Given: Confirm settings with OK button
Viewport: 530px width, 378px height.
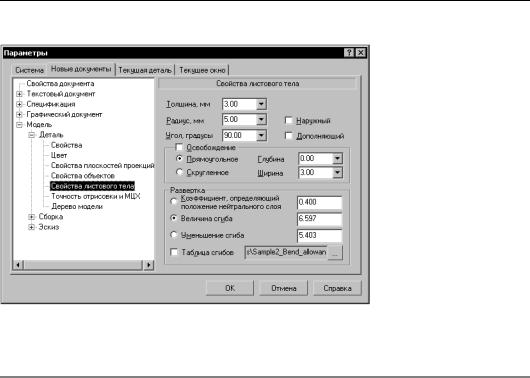Looking at the screenshot, I should (x=230, y=288).
